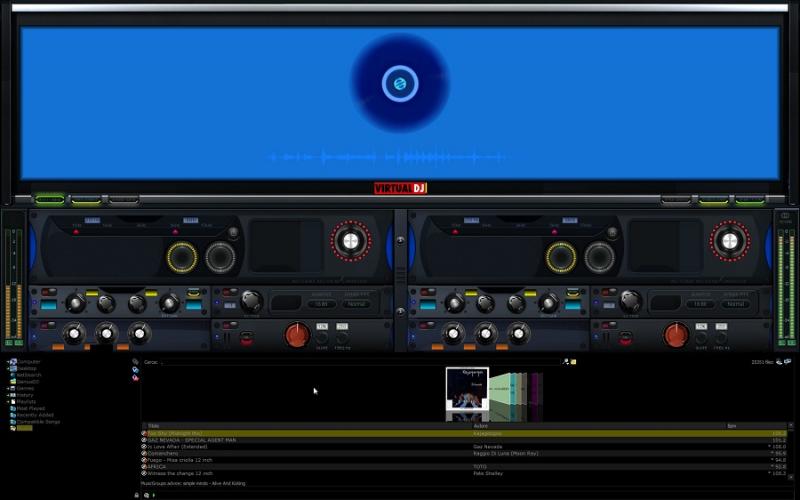Viewport: 800px width, 500px height.
Task: Click the red tag icon beside the browser
Action: pyautogui.click(x=135, y=378)
